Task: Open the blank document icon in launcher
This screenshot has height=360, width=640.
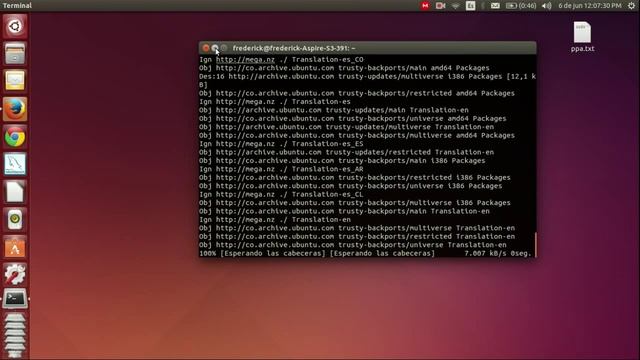Action: pos(15,192)
